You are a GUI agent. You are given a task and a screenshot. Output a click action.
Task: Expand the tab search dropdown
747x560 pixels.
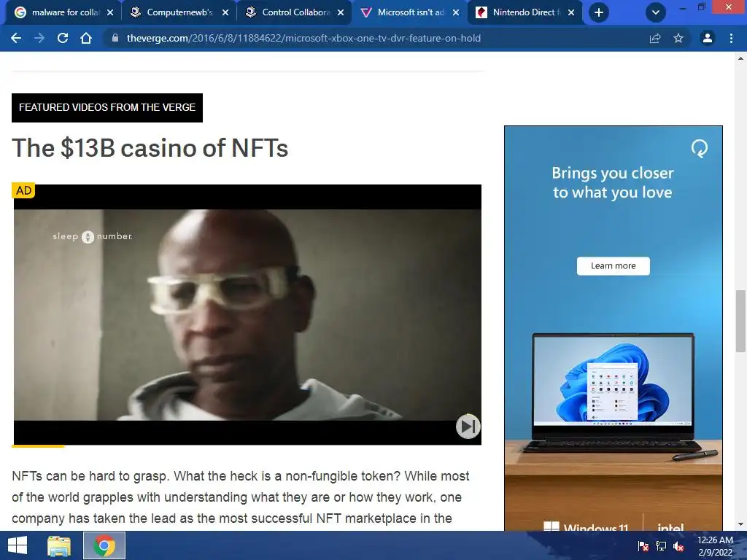656,12
